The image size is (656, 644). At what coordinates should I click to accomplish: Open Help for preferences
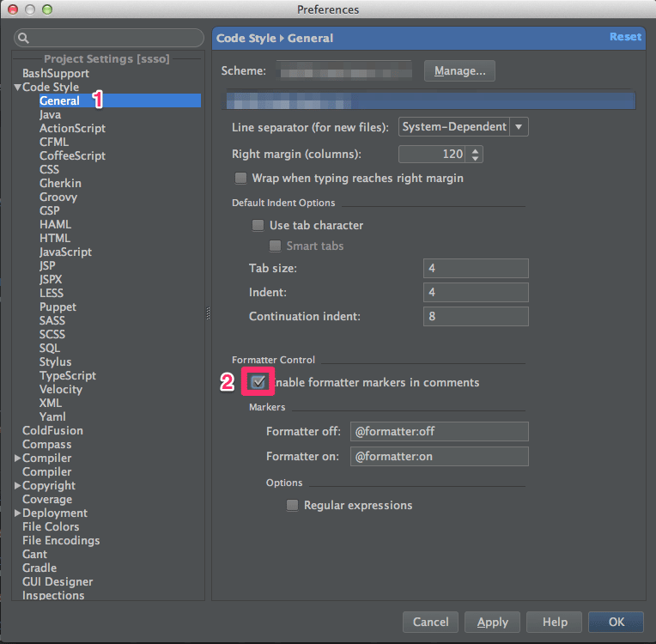click(555, 622)
